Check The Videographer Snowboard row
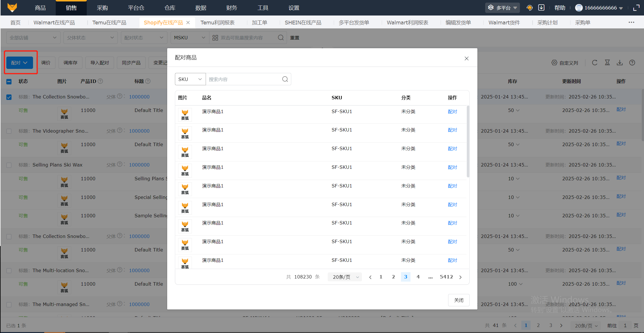This screenshot has height=333, width=644. tap(9, 131)
